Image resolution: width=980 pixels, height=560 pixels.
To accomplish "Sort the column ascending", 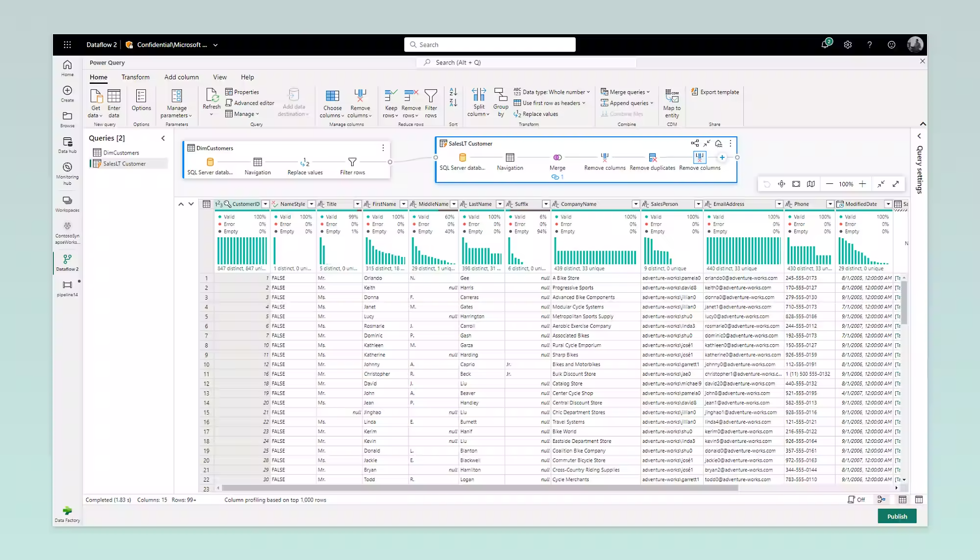I will click(x=453, y=92).
